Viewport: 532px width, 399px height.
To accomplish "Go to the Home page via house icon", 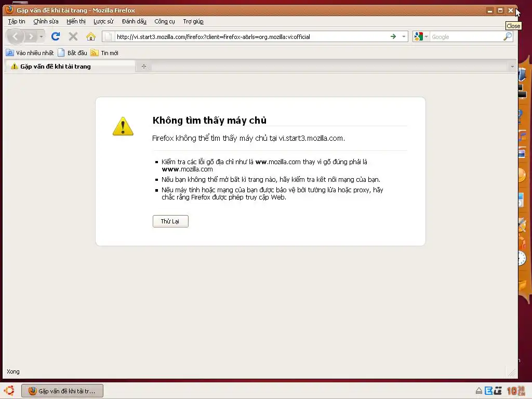I will coord(90,36).
